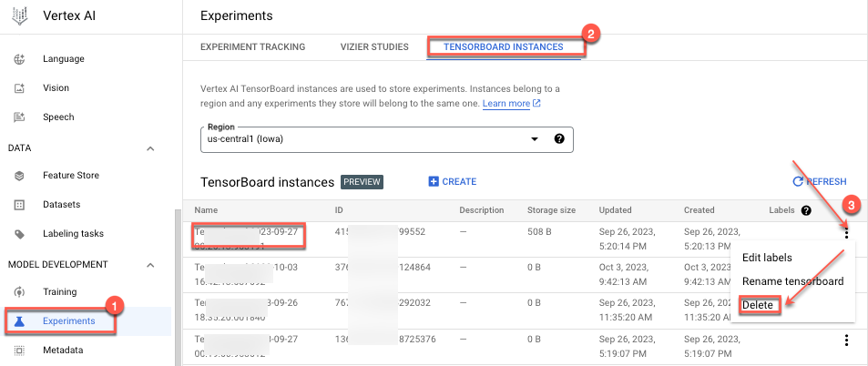868x366 pixels.
Task: Click the help icon beside Region dropdown
Action: (x=559, y=139)
